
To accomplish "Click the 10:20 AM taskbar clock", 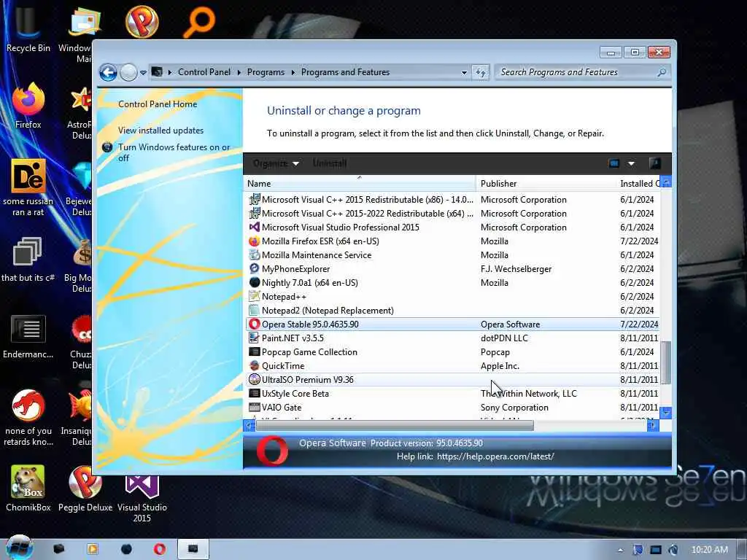I will 709,550.
